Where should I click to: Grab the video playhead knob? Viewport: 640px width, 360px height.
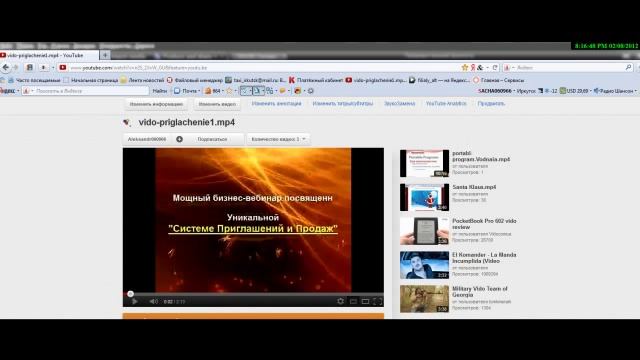(130, 294)
